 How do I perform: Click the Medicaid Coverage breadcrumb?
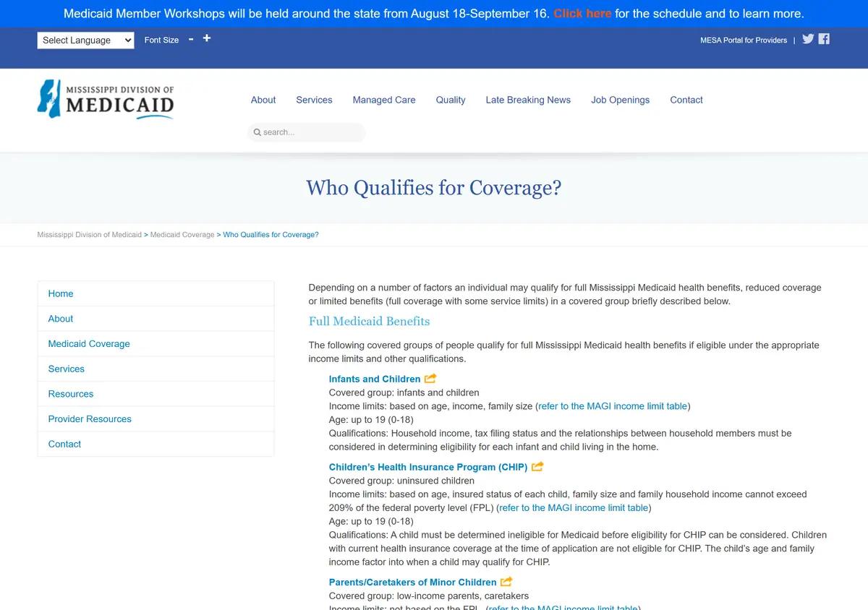pos(182,235)
